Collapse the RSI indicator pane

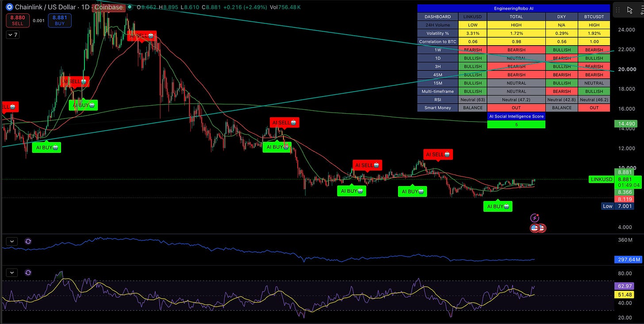coord(12,273)
